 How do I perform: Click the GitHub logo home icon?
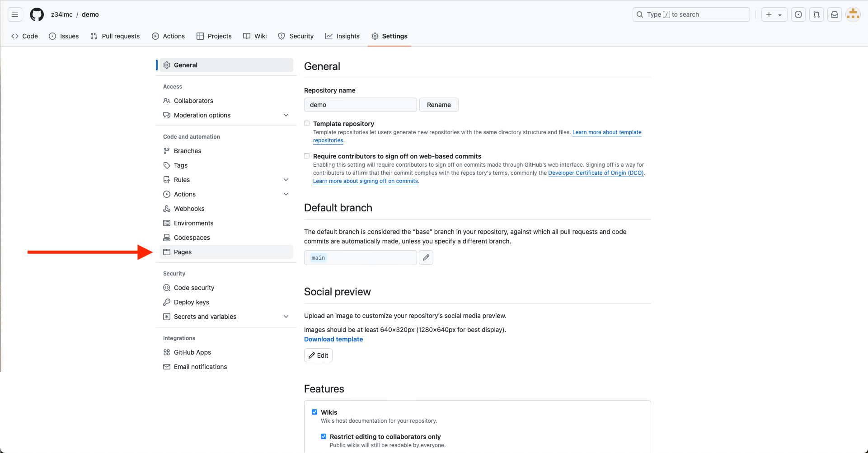[37, 14]
